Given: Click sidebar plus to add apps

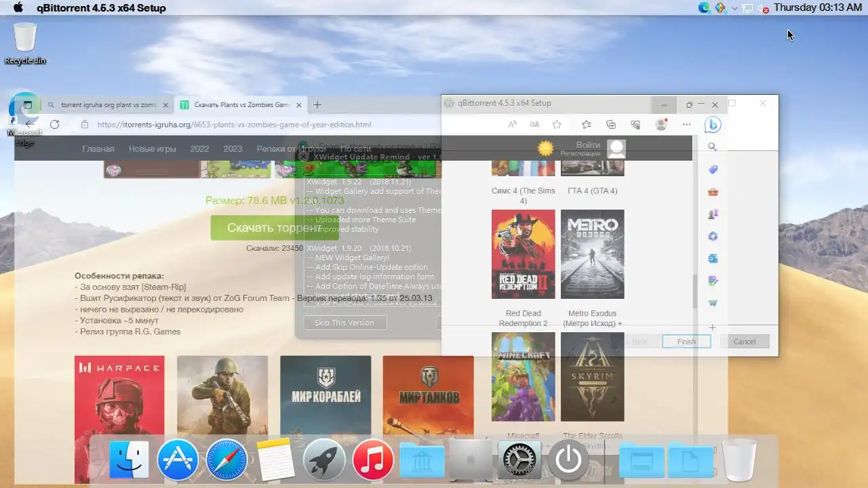Looking at the screenshot, I should 712,327.
